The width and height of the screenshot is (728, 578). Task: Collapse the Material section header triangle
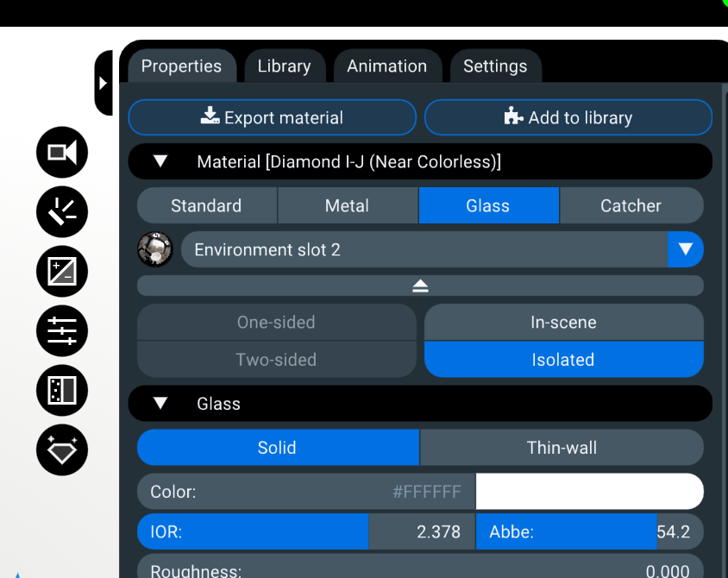pyautogui.click(x=160, y=161)
